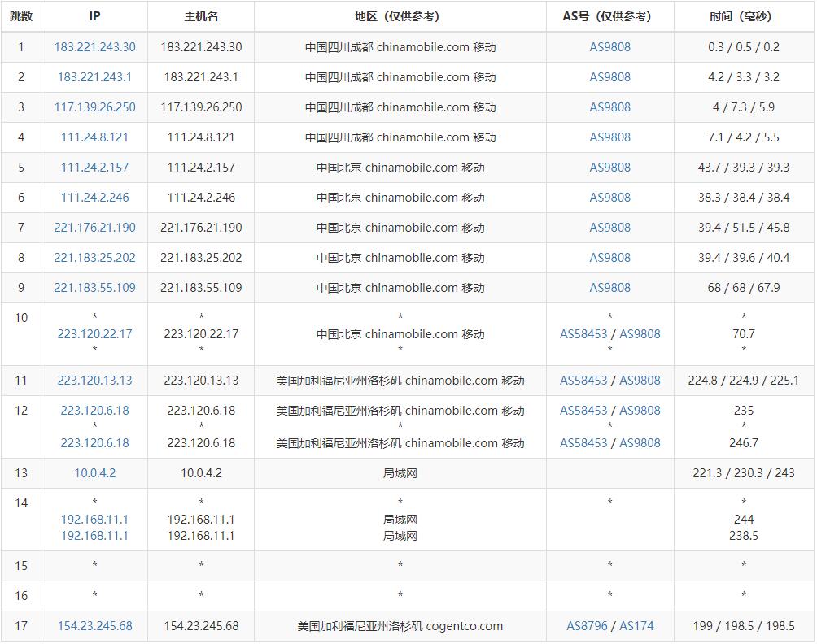Screen dimensions: 817x644
Task: Click the 主机名 column header
Action: coord(201,16)
